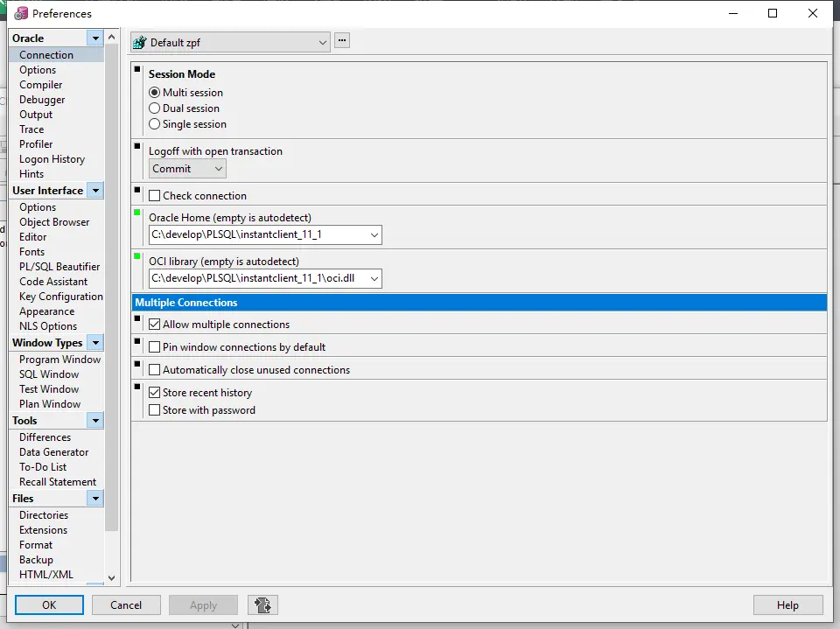This screenshot has width=840, height=629.
Task: Disable Store recent history
Action: coord(154,393)
